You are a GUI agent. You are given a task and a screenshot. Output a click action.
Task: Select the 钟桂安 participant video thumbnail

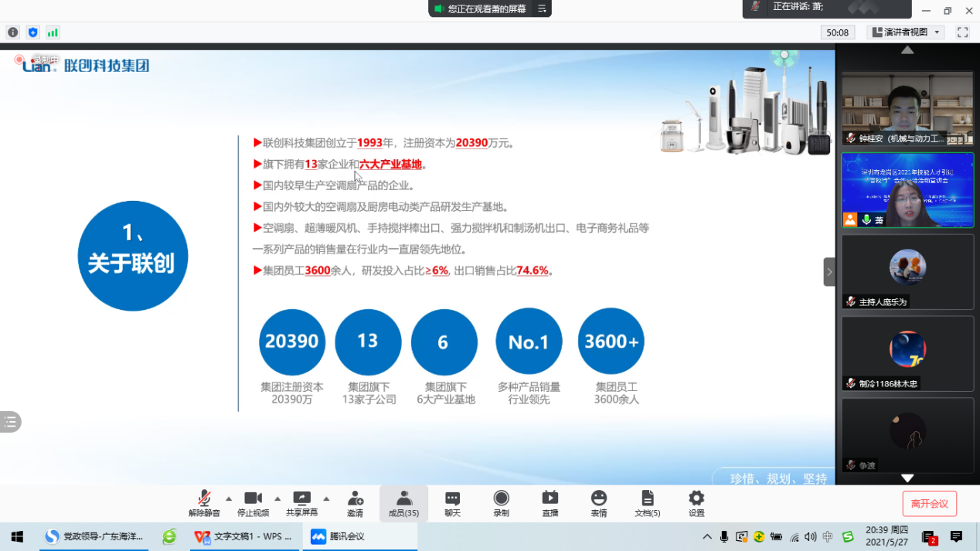(907, 108)
